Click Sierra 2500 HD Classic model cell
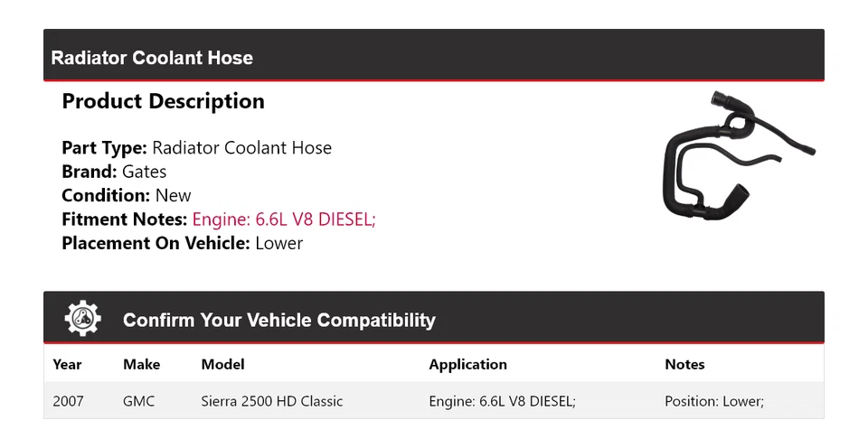868x448 pixels. point(271,401)
